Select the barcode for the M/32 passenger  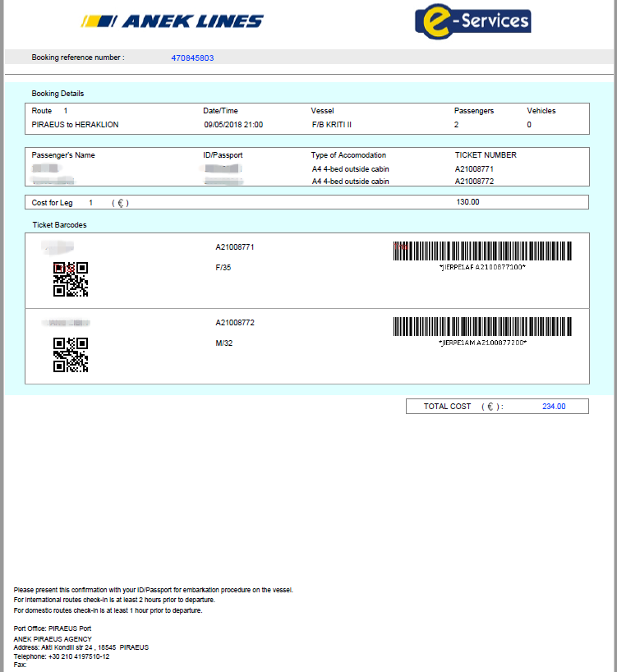click(x=482, y=326)
